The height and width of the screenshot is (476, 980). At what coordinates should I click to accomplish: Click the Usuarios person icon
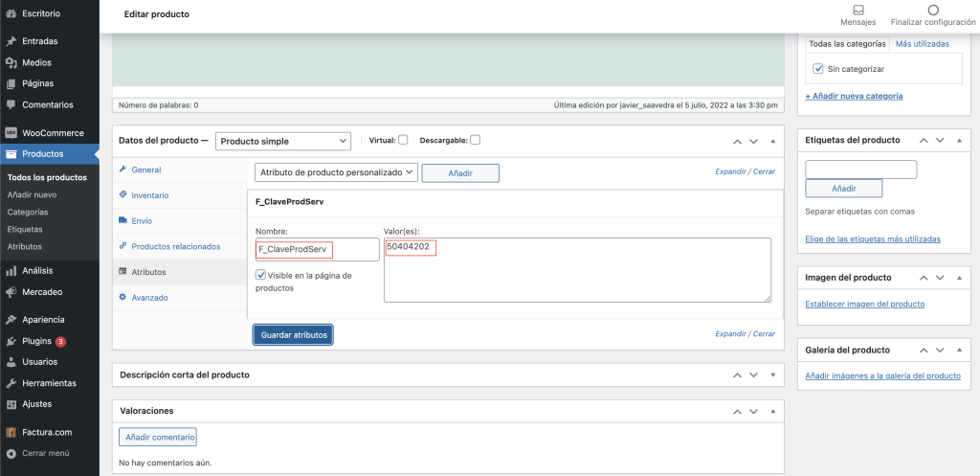coord(11,361)
